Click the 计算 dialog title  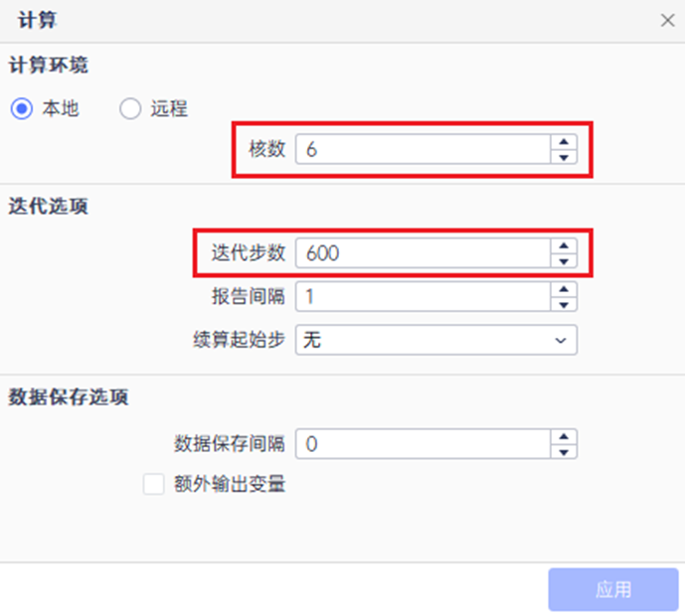click(36, 20)
